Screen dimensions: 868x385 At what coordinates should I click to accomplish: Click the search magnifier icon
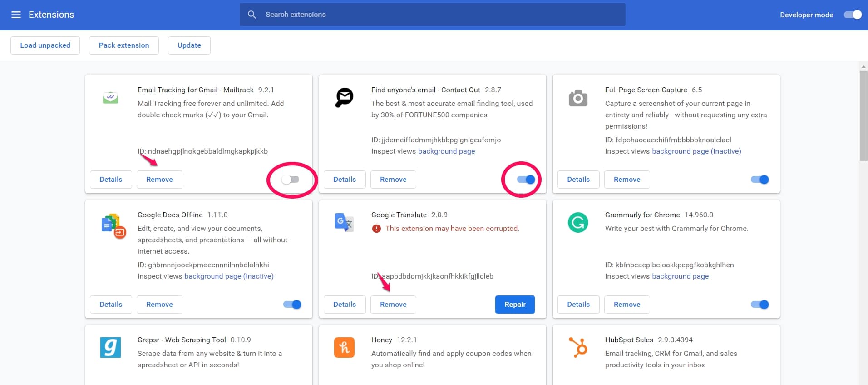pos(252,15)
